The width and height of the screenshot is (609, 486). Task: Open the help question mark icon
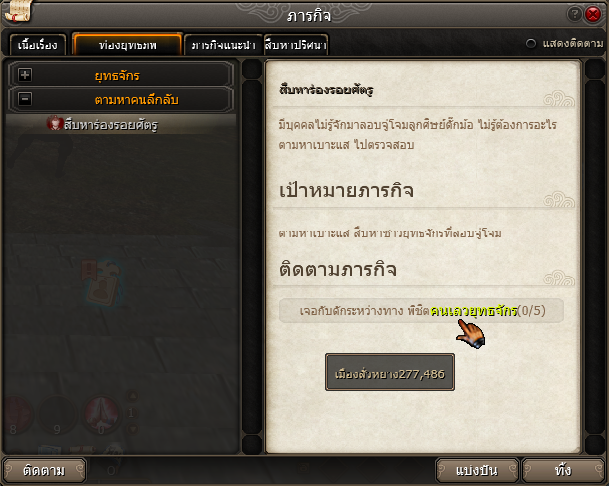click(x=574, y=15)
